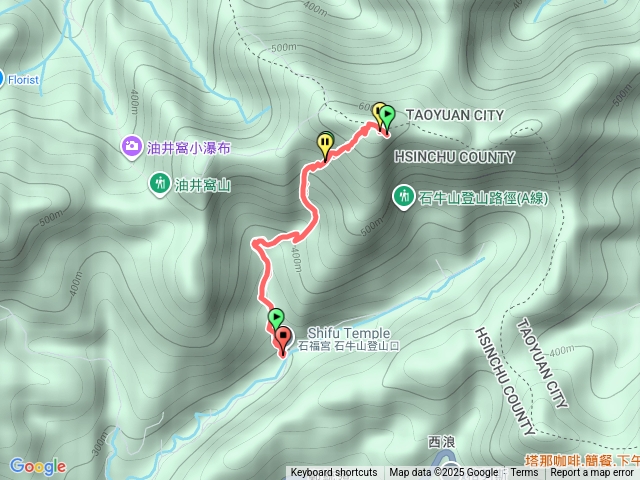The height and width of the screenshot is (480, 640).
Task: Click the 石牛山登山路徑(A線) text label
Action: [483, 198]
